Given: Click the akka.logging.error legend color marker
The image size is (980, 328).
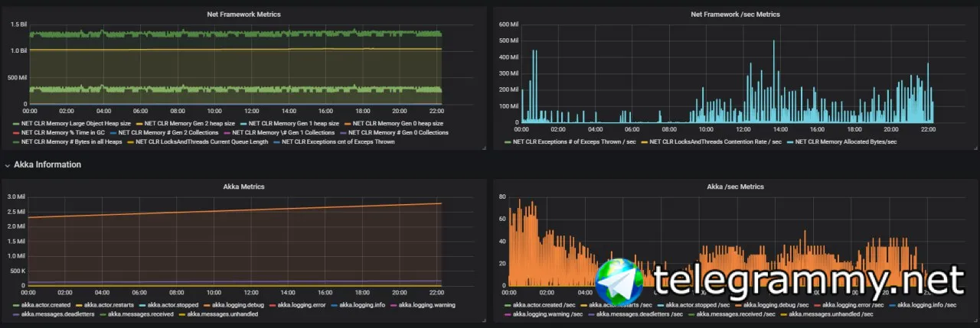Looking at the screenshot, I should (x=273, y=305).
